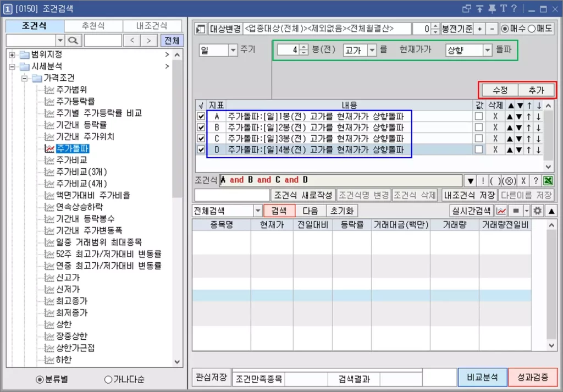Open the chart icon next to 실시간검색
This screenshot has width=563, height=392.
pos(501,211)
